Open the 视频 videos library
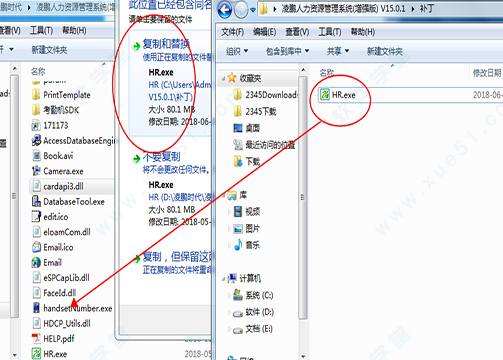This screenshot has height=360, width=503. [247, 211]
